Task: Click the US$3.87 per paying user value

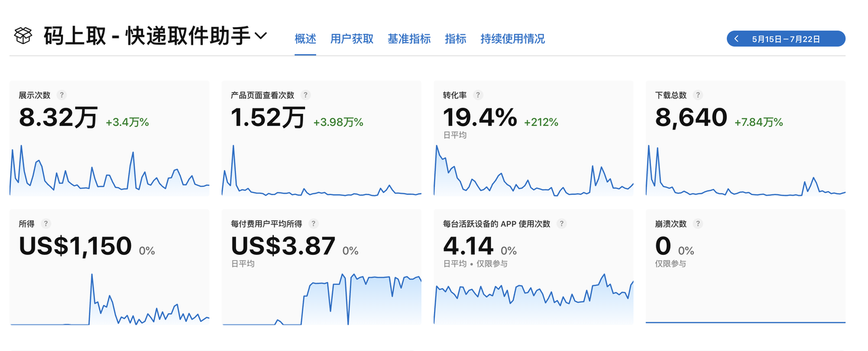Action: point(283,246)
